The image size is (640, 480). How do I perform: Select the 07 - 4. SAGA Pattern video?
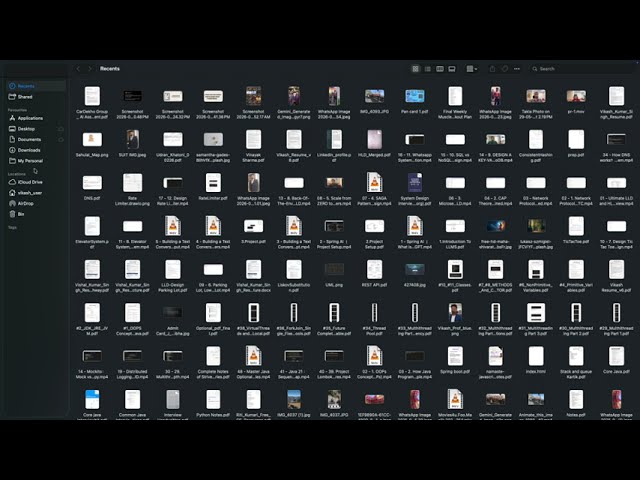tap(374, 189)
